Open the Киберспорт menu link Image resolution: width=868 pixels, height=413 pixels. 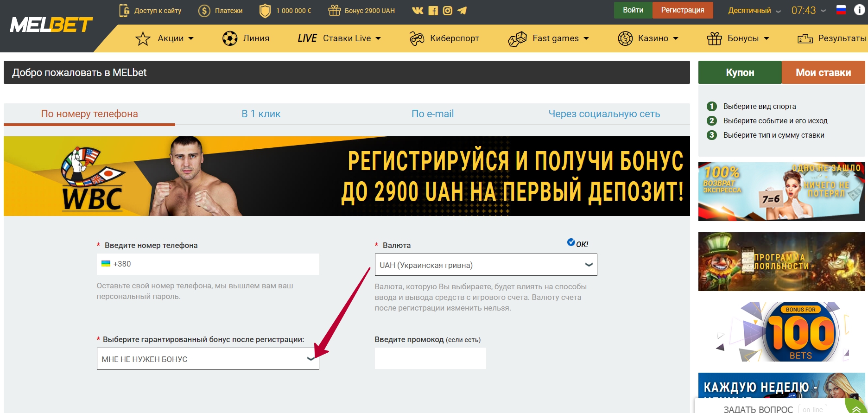pos(455,38)
